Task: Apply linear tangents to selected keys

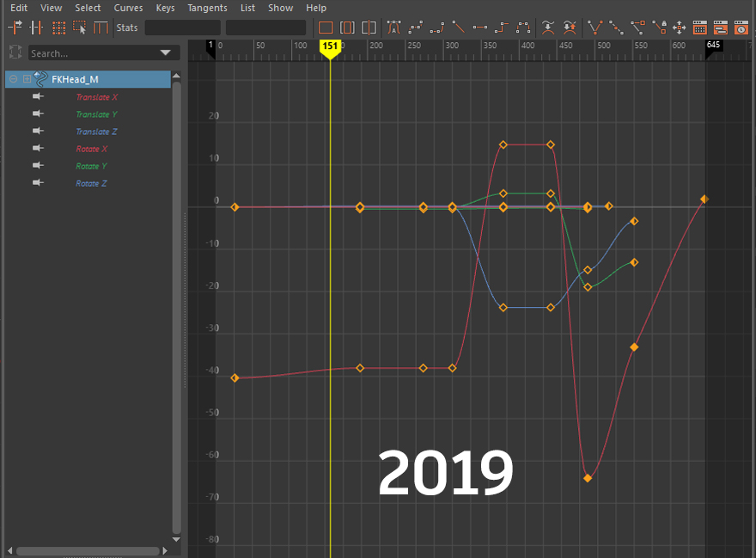Action: tap(458, 27)
